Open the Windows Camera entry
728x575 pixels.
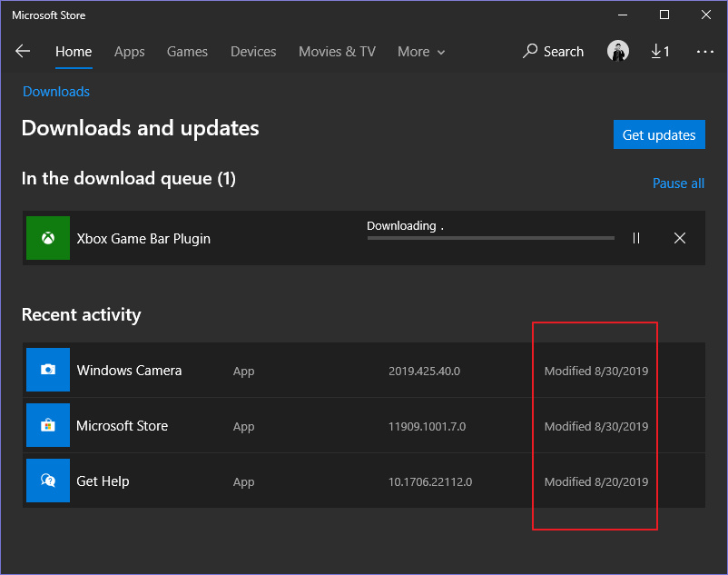click(x=363, y=370)
